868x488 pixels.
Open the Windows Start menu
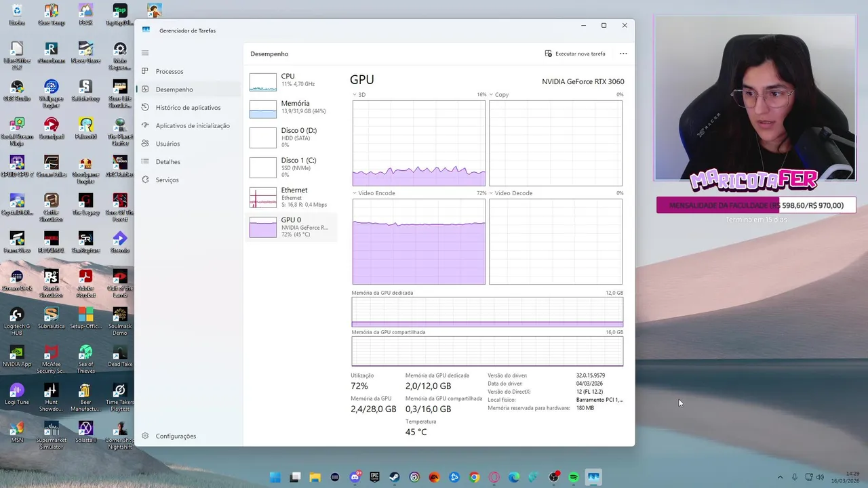(x=275, y=477)
